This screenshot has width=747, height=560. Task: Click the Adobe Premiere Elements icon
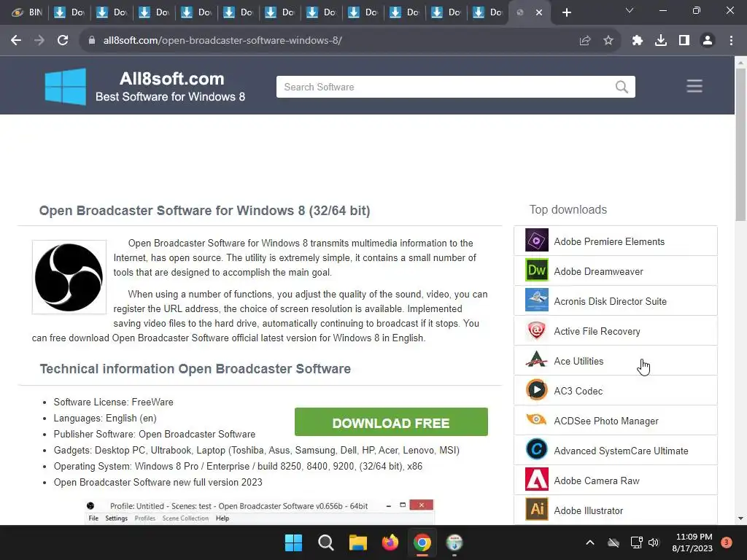(x=536, y=240)
